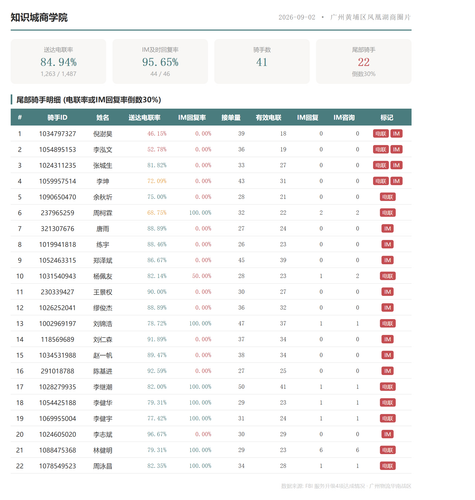Click rider ID 1054895153

tap(57, 149)
